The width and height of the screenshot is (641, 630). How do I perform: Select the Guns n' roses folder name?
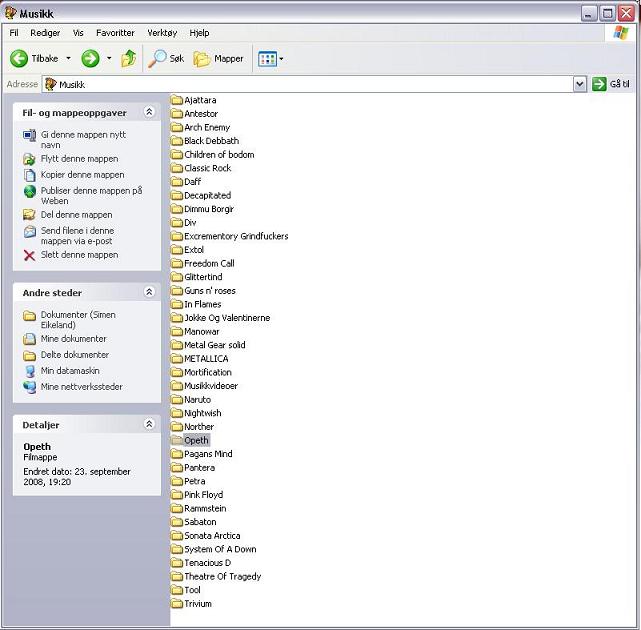(210, 291)
